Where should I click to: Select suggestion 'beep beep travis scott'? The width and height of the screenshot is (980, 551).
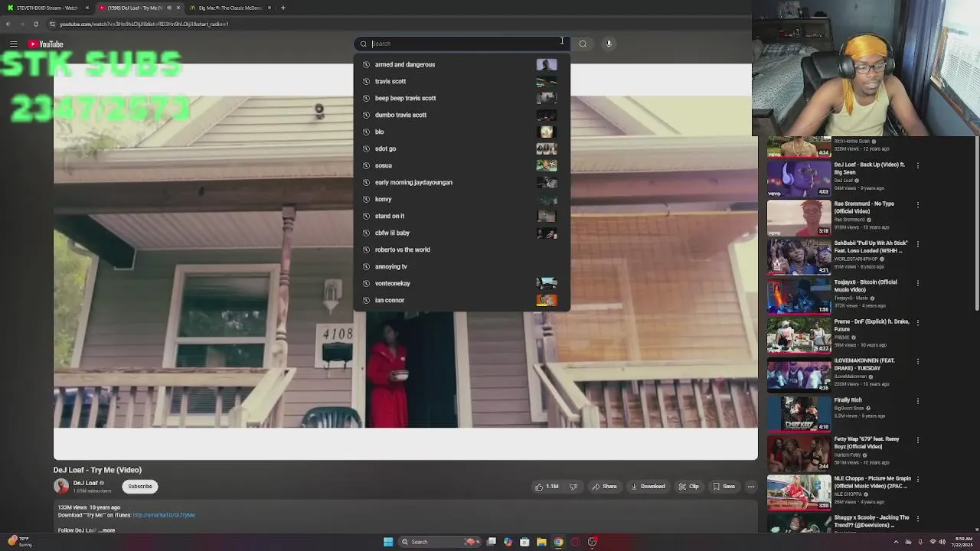click(x=462, y=98)
